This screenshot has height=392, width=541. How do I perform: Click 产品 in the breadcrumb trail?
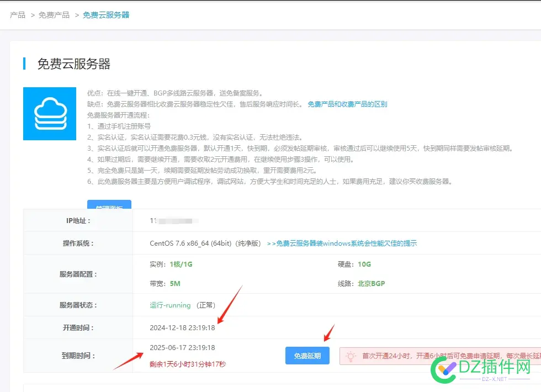[19, 15]
